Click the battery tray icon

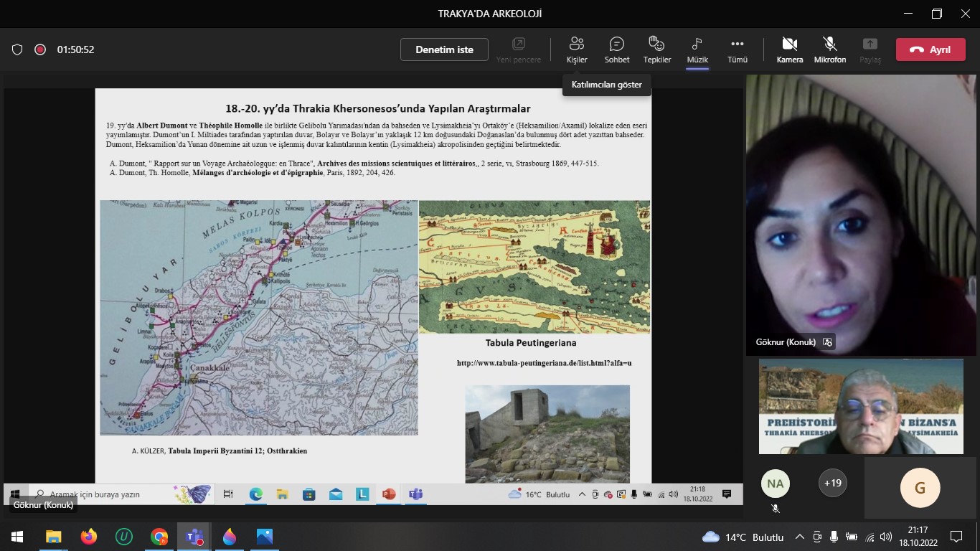[851, 537]
